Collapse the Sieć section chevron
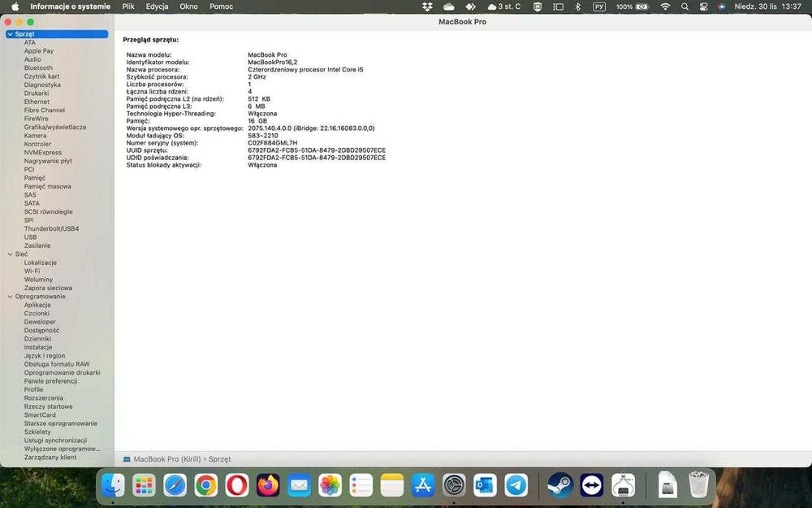Screen dimensions: 812x508 pos(10,254)
